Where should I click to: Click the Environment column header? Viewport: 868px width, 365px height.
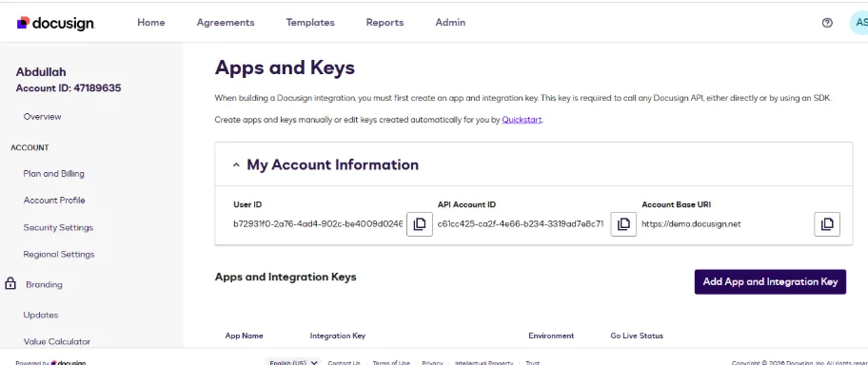point(551,336)
